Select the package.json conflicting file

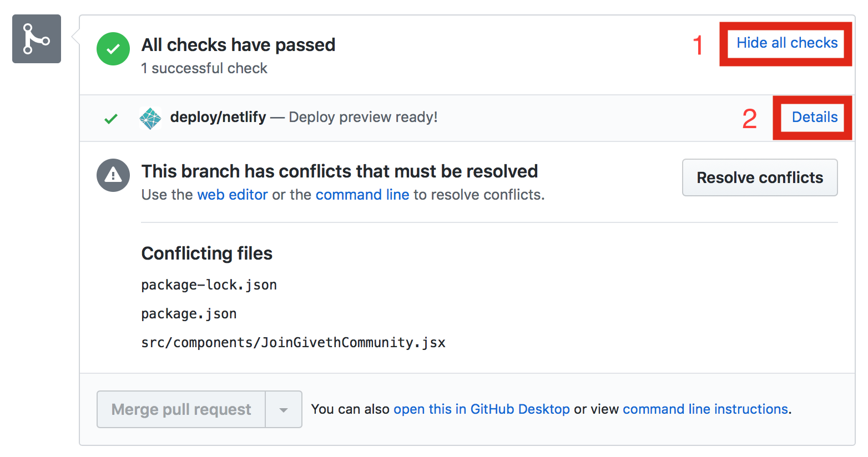pyautogui.click(x=189, y=314)
